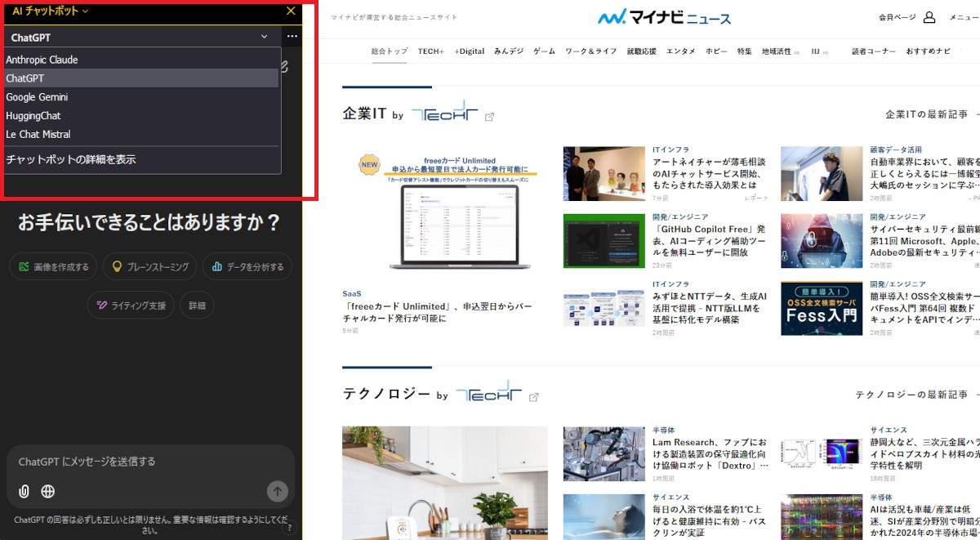The height and width of the screenshot is (540, 980).
Task: Open the 就職応援 navigation tab
Action: click(x=642, y=51)
